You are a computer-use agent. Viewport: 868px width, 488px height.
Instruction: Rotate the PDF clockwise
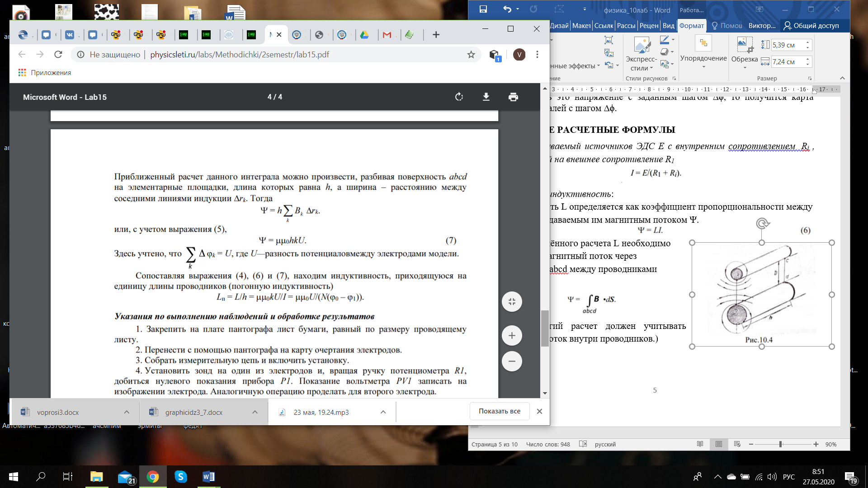(459, 97)
